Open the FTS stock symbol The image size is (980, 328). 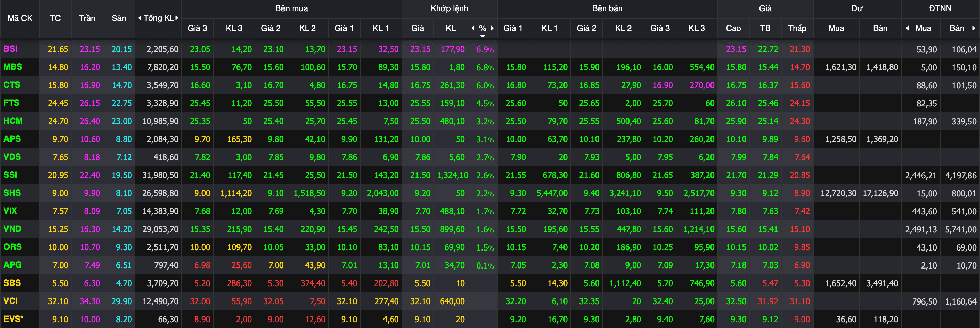pyautogui.click(x=12, y=103)
